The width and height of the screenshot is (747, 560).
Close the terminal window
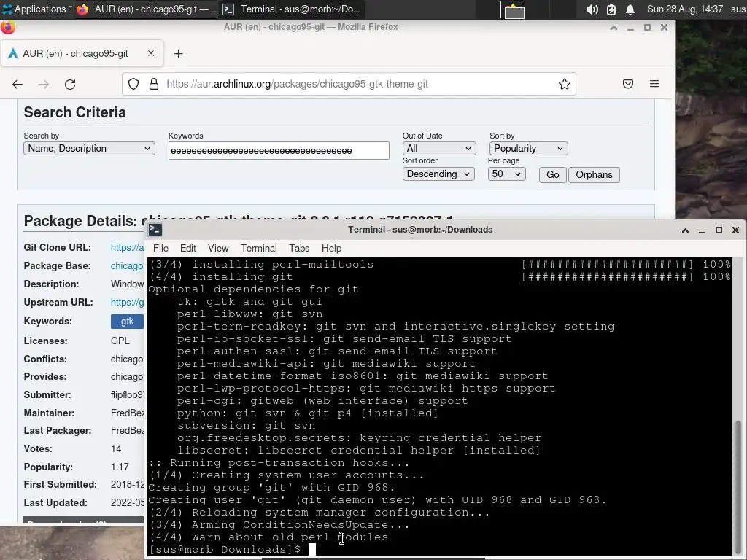pyautogui.click(x=735, y=230)
